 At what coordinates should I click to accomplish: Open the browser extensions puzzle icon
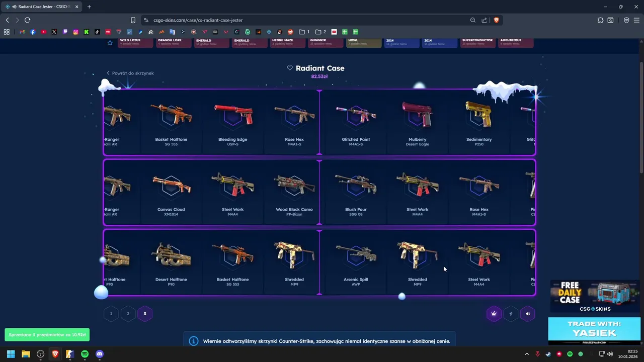pos(600,20)
